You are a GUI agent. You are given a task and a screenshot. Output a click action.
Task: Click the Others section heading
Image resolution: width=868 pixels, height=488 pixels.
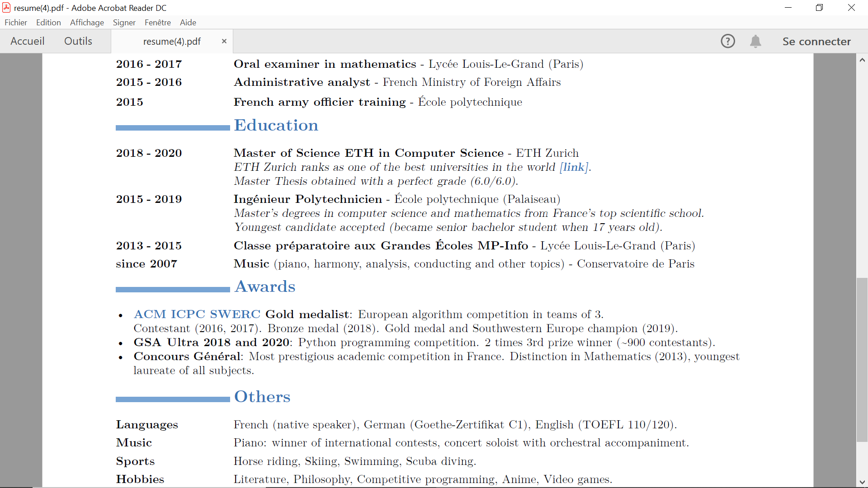tap(262, 396)
